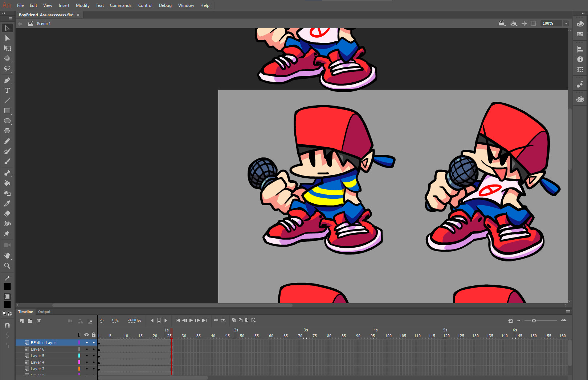Open the Modify menu

coord(83,5)
